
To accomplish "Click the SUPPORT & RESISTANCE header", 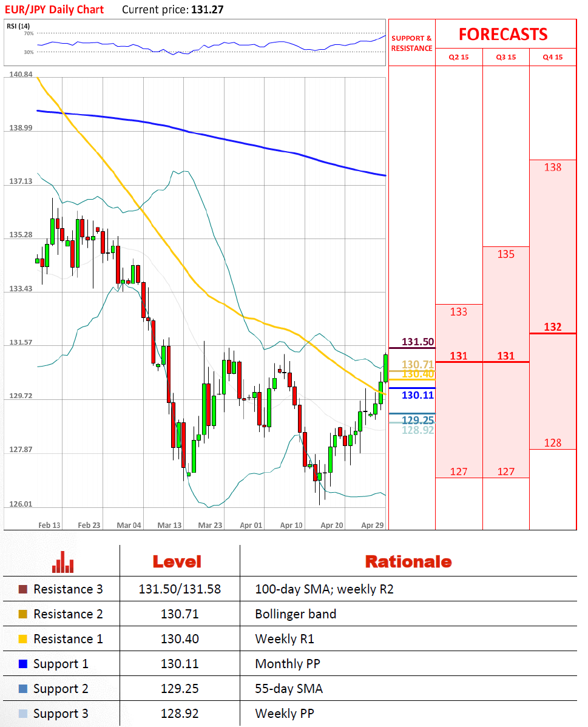I will click(412, 43).
